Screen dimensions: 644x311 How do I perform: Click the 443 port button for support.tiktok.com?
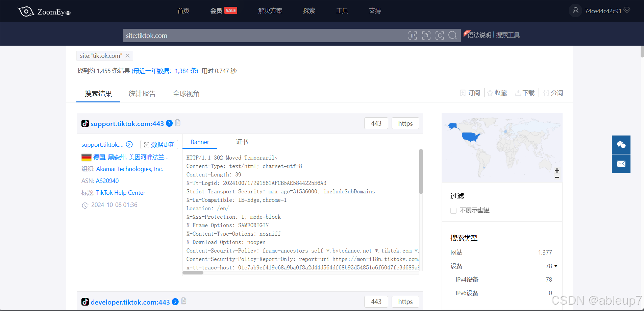[376, 123]
